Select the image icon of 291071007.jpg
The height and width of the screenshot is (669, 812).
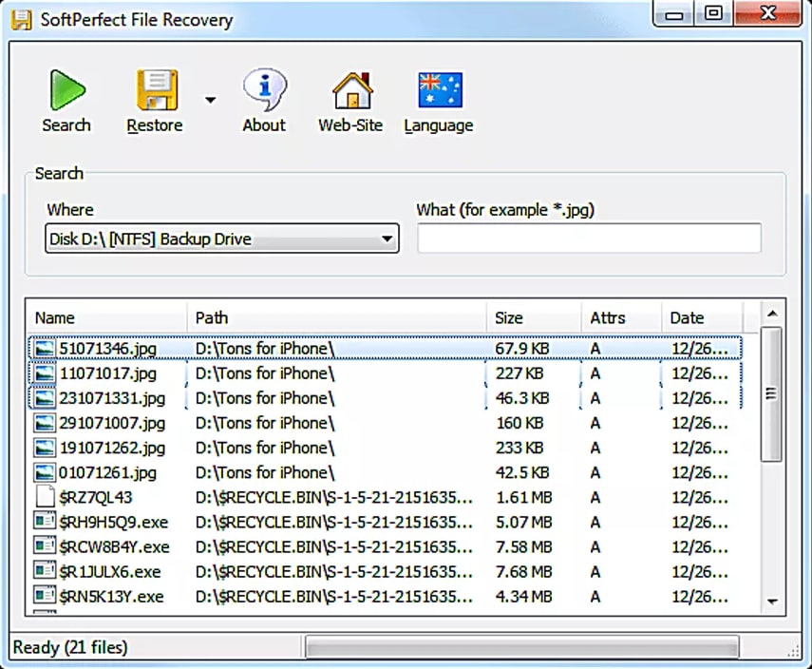click(x=45, y=423)
